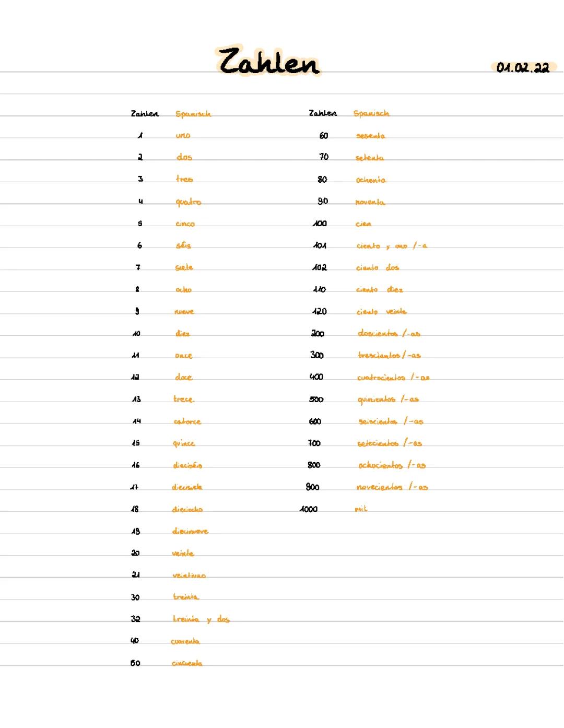Select the word "quince" beside 15

[x=184, y=443]
